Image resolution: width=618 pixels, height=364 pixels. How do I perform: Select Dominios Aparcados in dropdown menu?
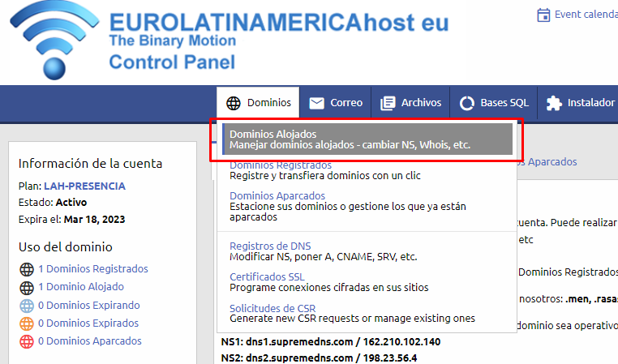277,196
